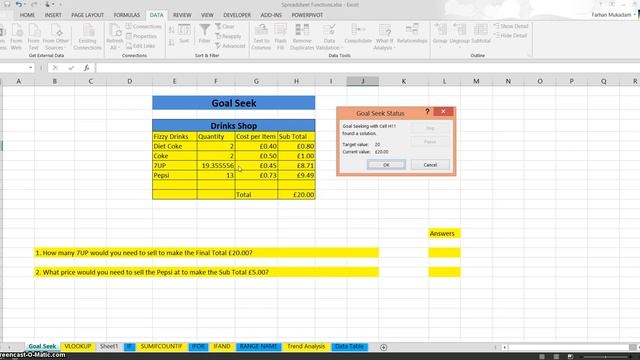Screen dimensions: 640x360
Task: Click the insert function fx icon
Action: tap(87, 68)
